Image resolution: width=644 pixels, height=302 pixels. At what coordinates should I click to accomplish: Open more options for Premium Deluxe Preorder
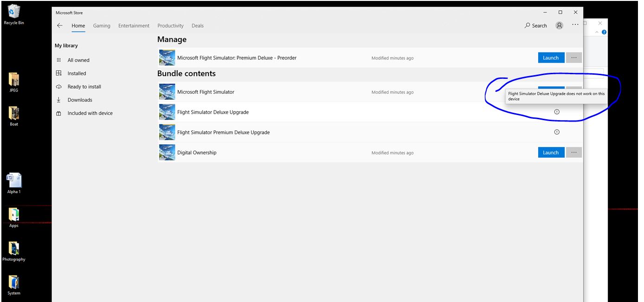pyautogui.click(x=574, y=58)
